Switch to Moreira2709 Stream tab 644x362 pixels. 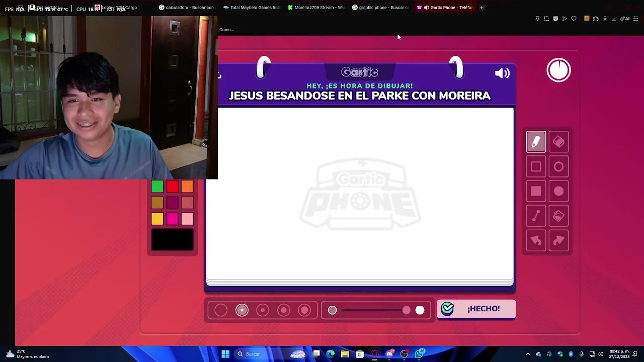point(316,8)
